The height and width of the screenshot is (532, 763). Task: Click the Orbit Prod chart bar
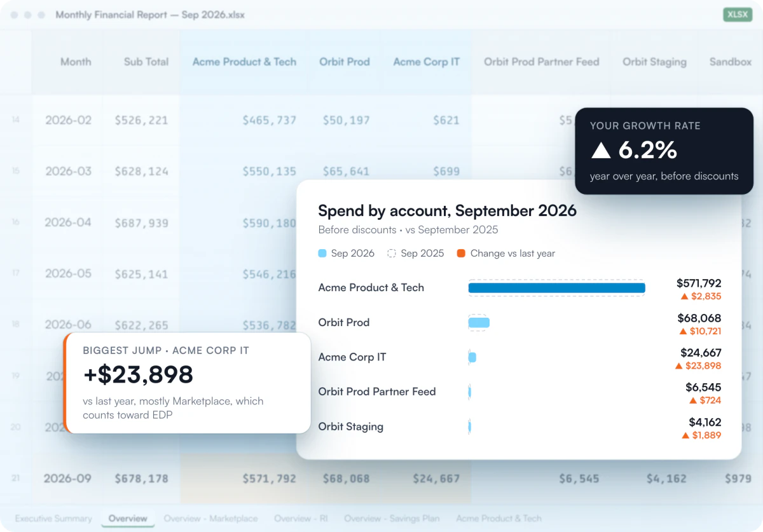tap(479, 322)
